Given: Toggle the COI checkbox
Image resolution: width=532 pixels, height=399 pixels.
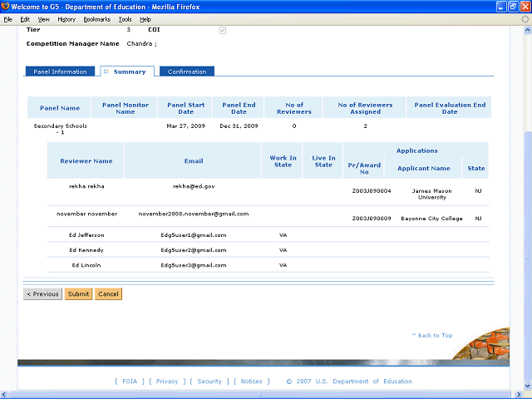Looking at the screenshot, I should [x=221, y=30].
